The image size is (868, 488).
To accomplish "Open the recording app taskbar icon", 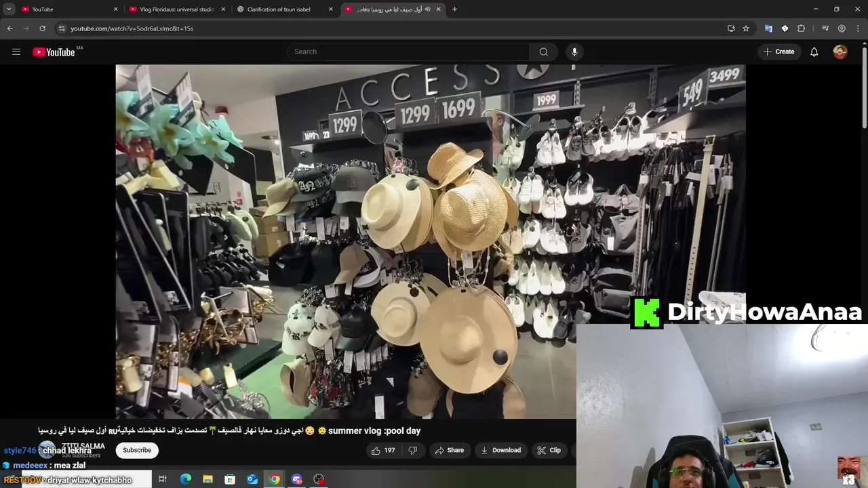I will [x=319, y=479].
